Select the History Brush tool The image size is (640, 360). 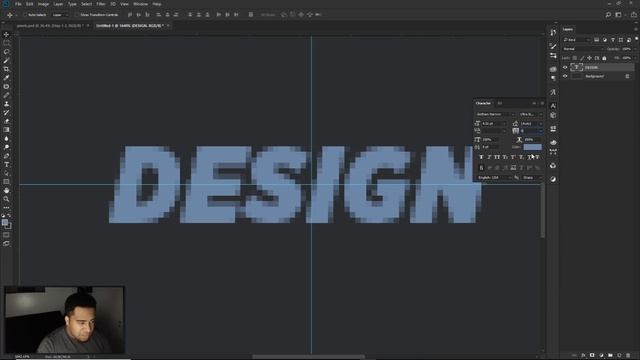coord(6,112)
